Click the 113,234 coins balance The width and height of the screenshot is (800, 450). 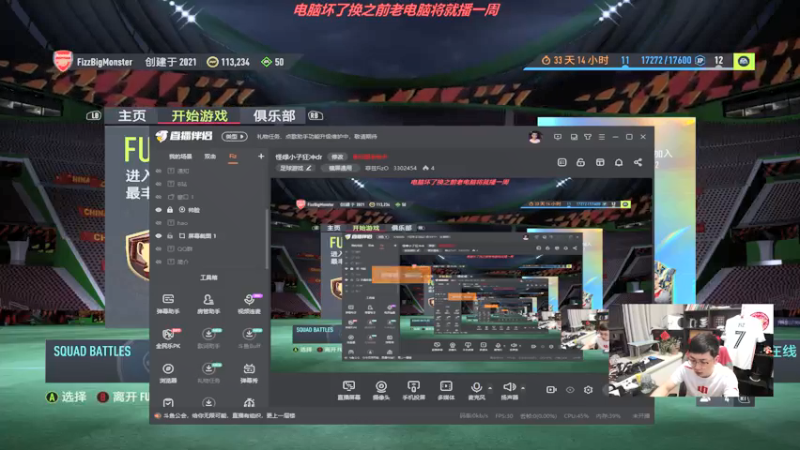pos(229,62)
